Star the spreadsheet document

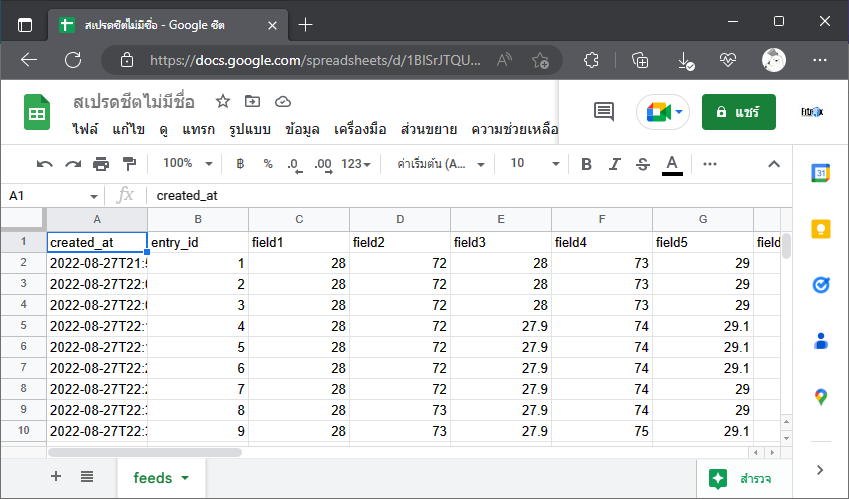223,101
